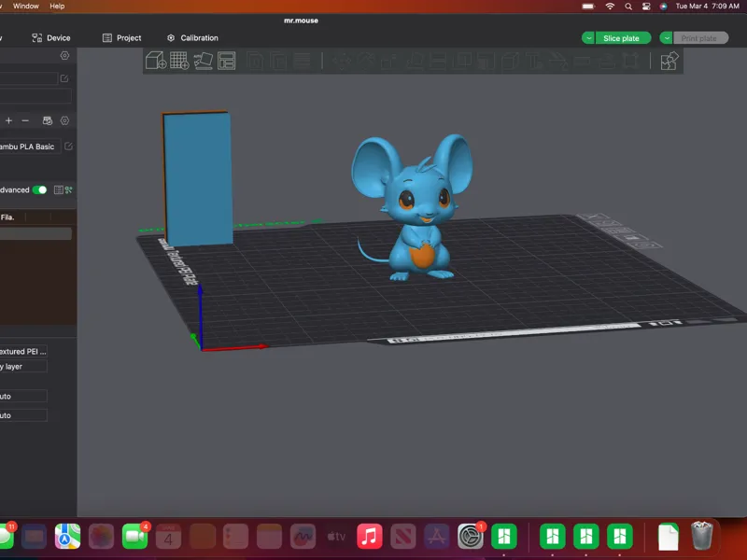Open Siri from the menu bar

(663, 7)
